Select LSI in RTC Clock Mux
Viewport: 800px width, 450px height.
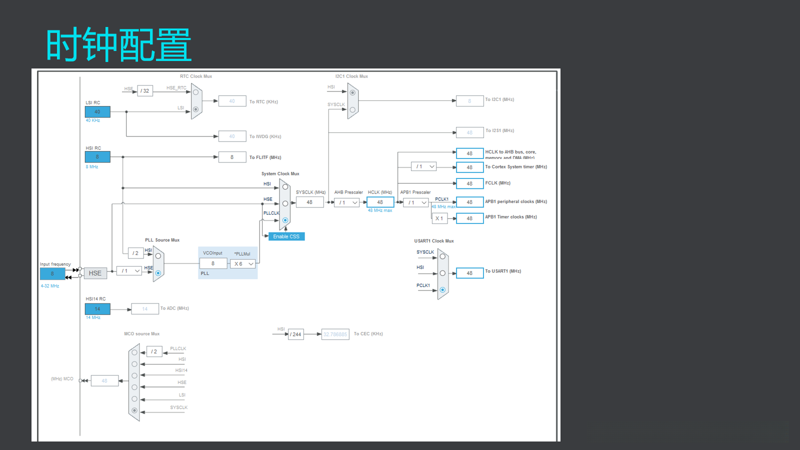[x=196, y=109]
